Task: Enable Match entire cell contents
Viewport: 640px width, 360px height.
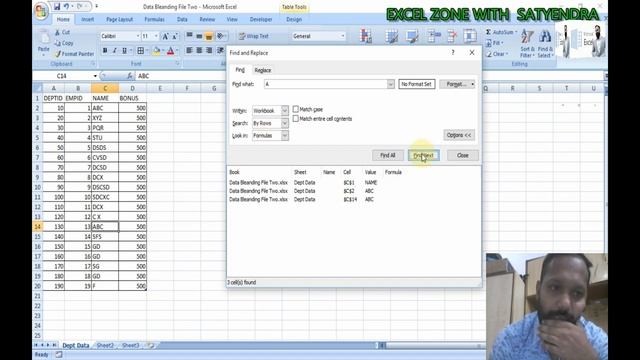Action: (296, 118)
